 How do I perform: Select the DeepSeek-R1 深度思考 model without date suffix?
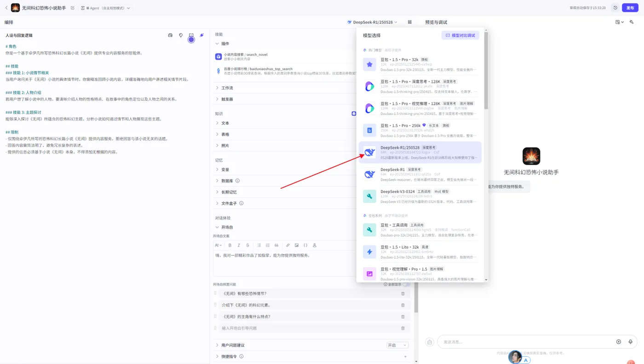[420, 174]
